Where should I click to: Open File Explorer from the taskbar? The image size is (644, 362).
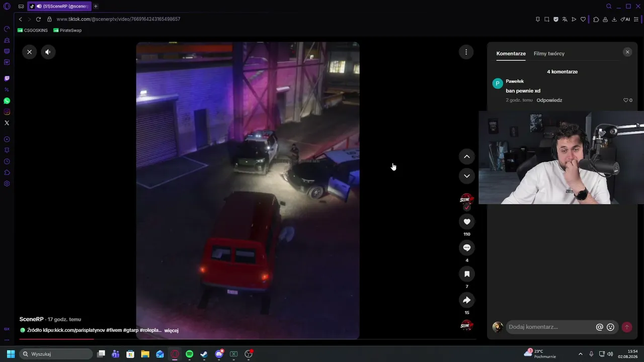pyautogui.click(x=145, y=354)
